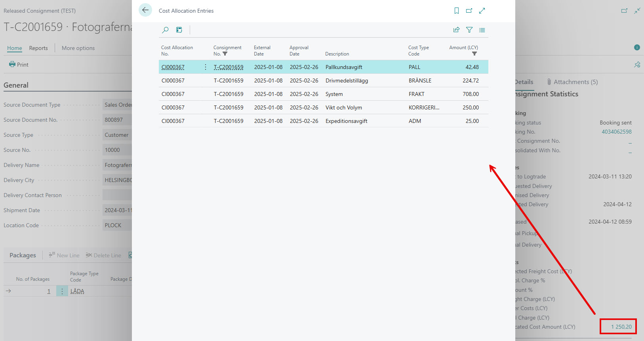The width and height of the screenshot is (644, 341).
Task: Open booking number 4034062598
Action: tap(617, 132)
